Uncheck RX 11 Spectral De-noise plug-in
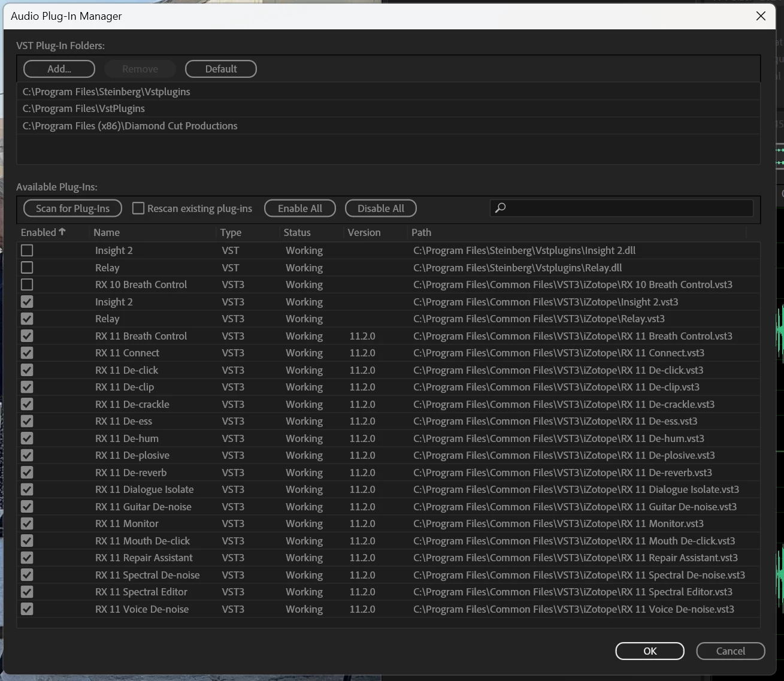This screenshot has height=681, width=784. coord(27,575)
